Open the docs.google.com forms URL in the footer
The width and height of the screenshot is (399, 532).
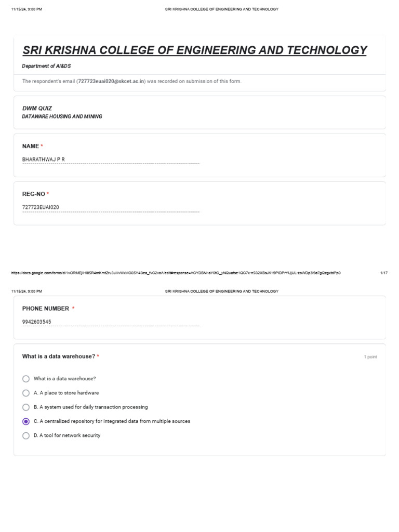(176, 273)
